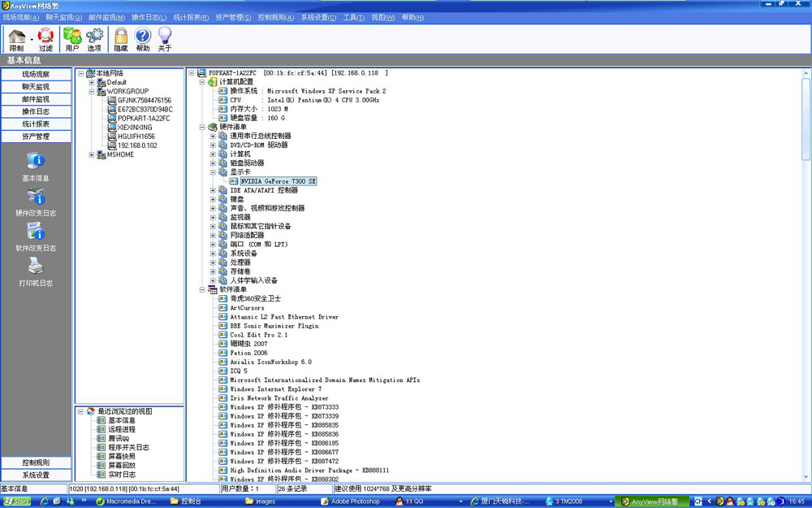
Task: Click the NVIDIA GeForce 7300 SE device icon
Action: pyautogui.click(x=234, y=181)
